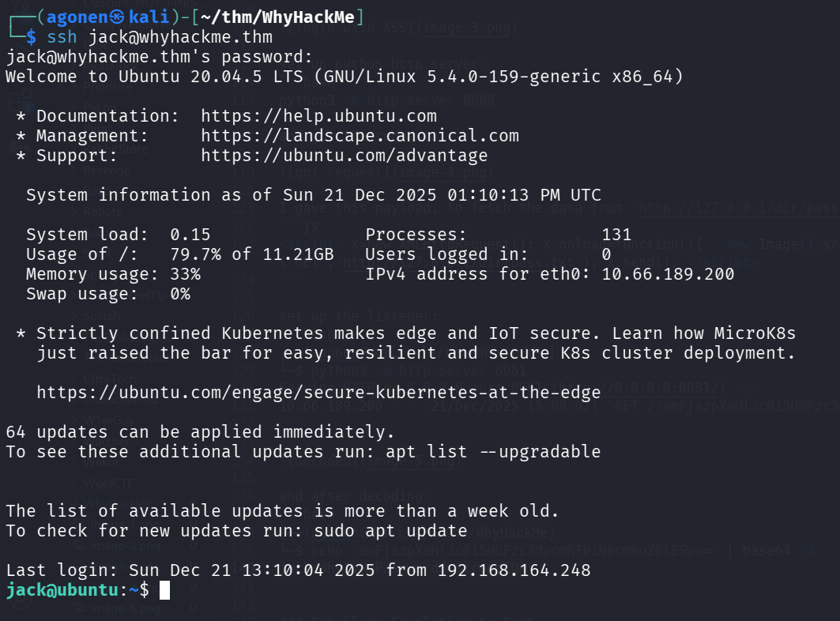Click the System load value 0.15

190,235
